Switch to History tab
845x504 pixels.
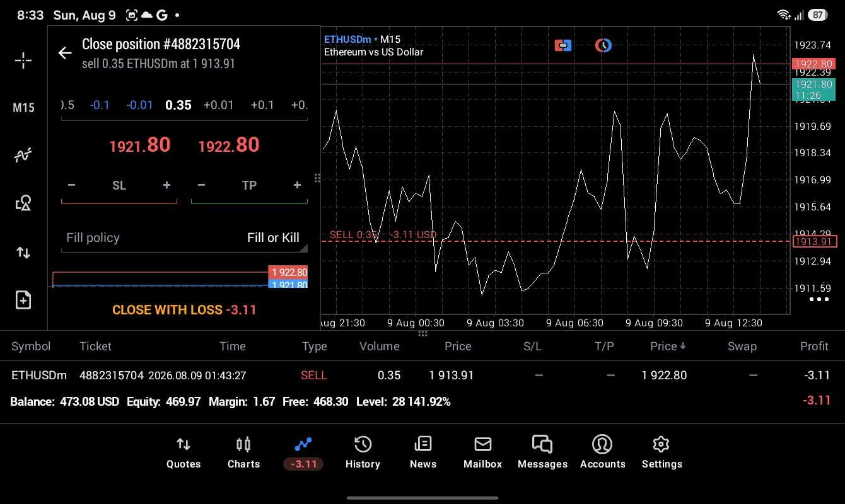coord(363,452)
